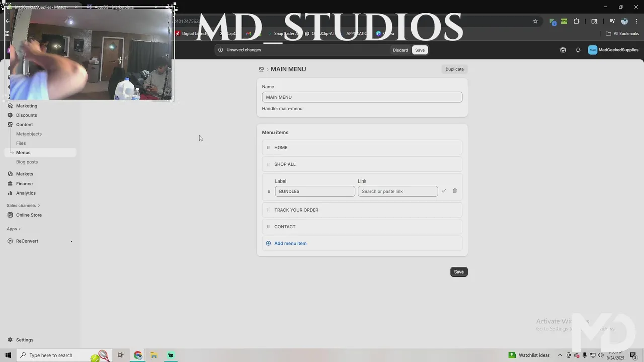
Task: Open the Content section
Action: tap(24, 125)
